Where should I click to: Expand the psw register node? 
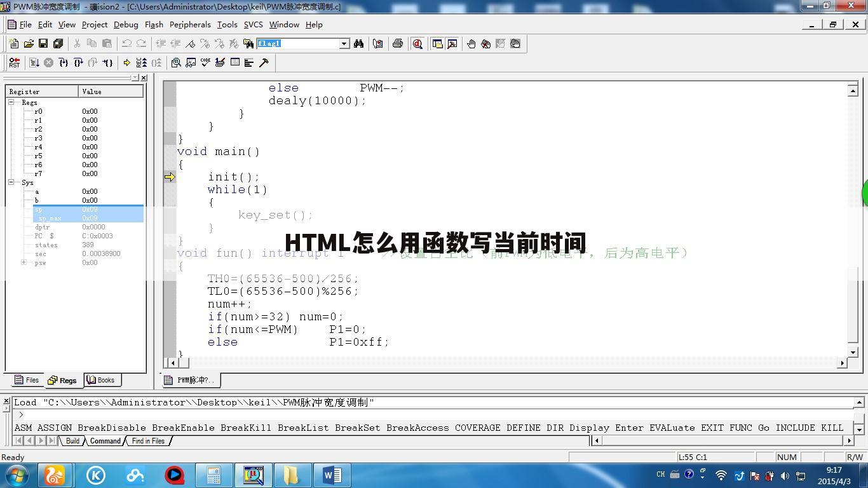tap(24, 262)
